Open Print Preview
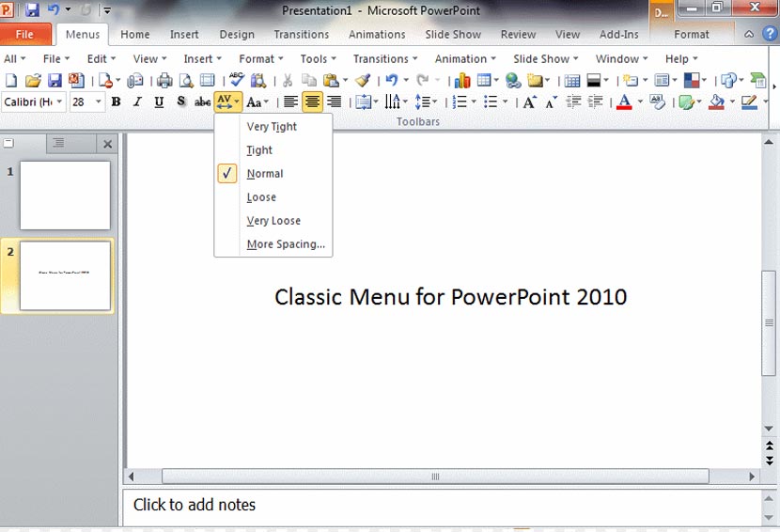This screenshot has width=780, height=532. click(186, 80)
